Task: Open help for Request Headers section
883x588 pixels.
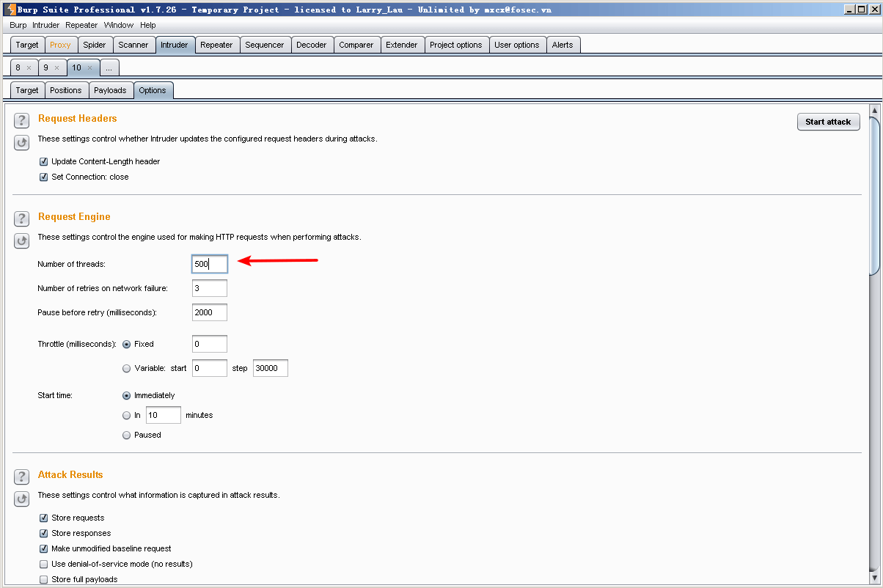Action: point(22,120)
